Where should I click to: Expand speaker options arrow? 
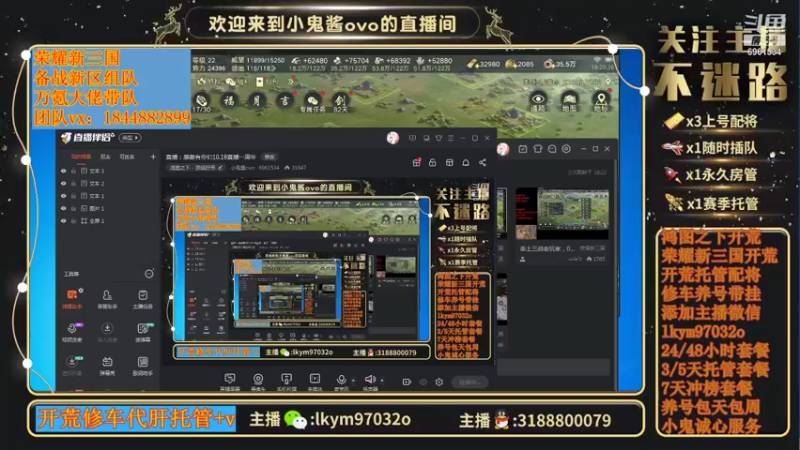pos(382,381)
